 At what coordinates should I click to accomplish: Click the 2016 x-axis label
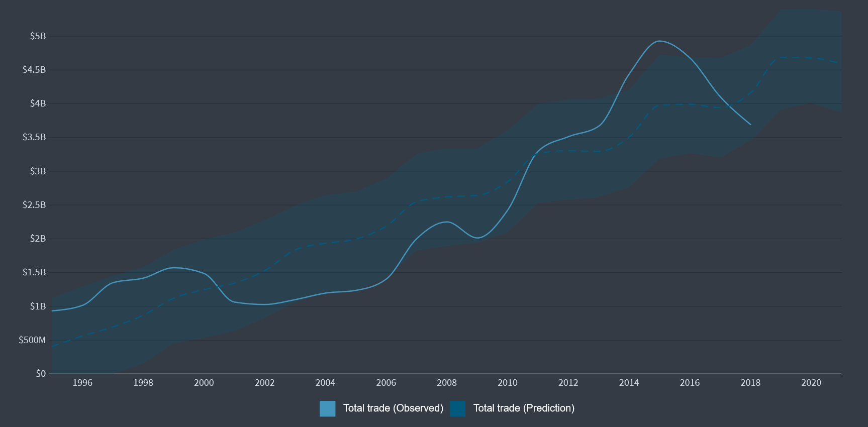click(x=690, y=383)
